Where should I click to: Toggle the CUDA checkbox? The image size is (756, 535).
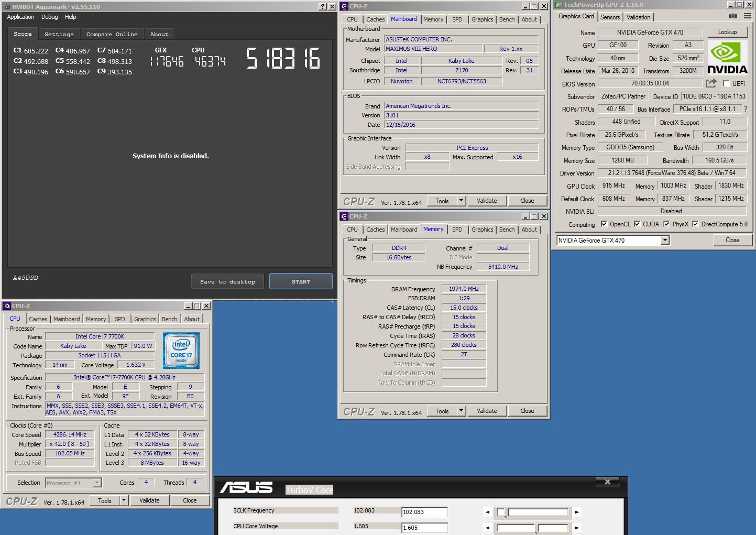637,224
